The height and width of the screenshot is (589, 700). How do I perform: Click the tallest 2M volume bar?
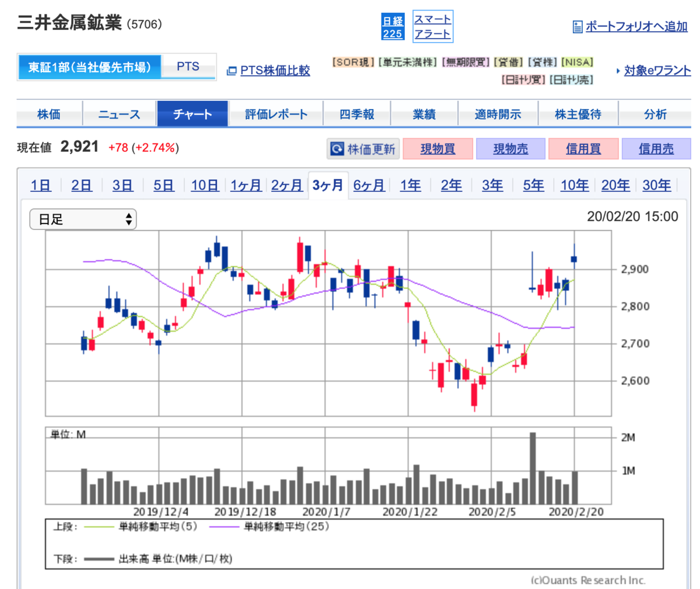pos(533,468)
